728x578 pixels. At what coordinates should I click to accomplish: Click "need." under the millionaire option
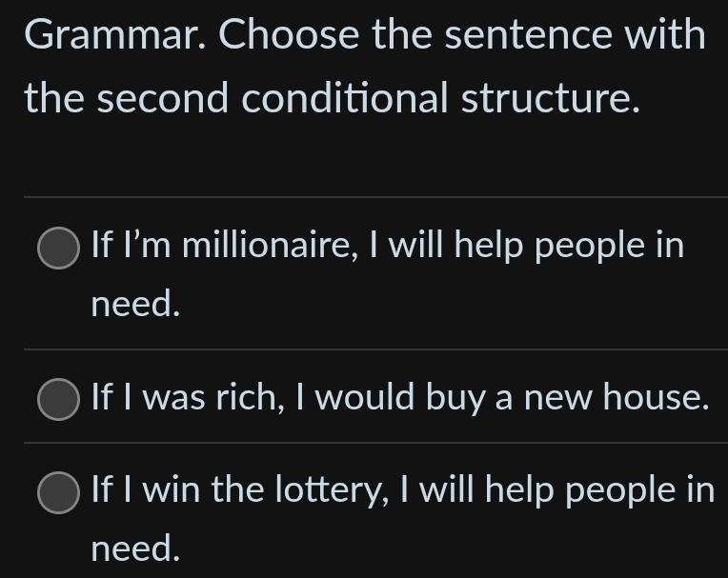click(x=134, y=305)
